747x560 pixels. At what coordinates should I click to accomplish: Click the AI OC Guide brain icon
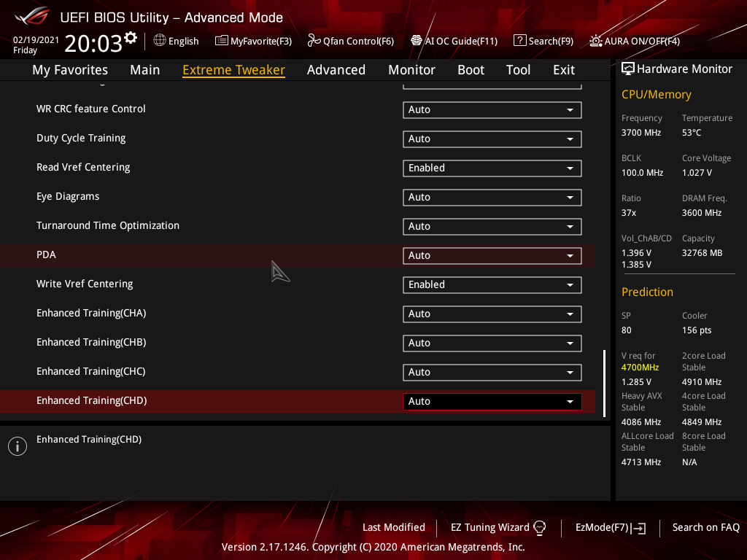tap(417, 41)
